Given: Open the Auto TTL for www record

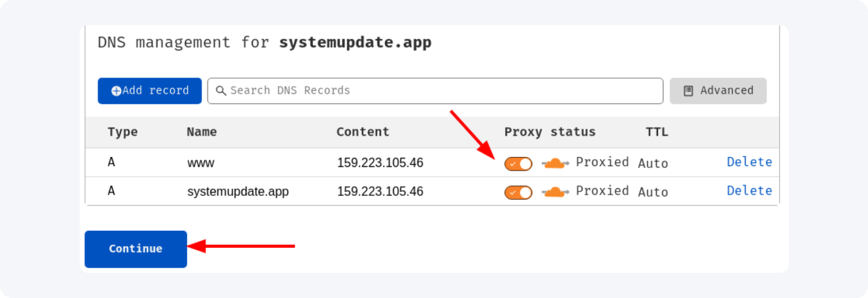Looking at the screenshot, I should [x=653, y=164].
